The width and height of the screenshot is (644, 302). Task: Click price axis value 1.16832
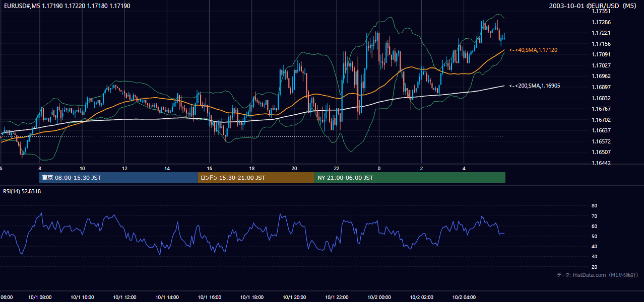601,98
